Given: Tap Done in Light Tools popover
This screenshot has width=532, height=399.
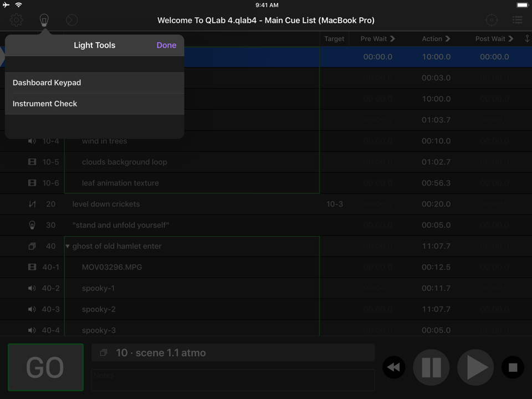Looking at the screenshot, I should point(166,45).
